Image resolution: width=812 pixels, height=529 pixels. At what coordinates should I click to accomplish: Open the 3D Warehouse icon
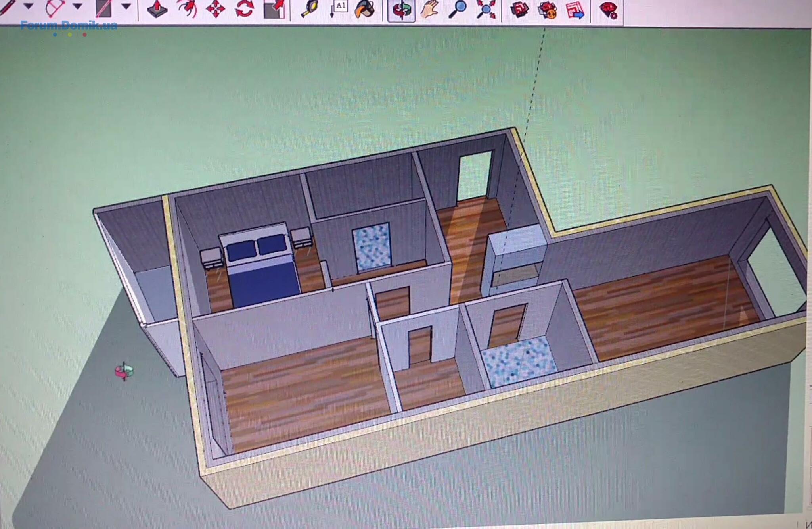click(519, 10)
